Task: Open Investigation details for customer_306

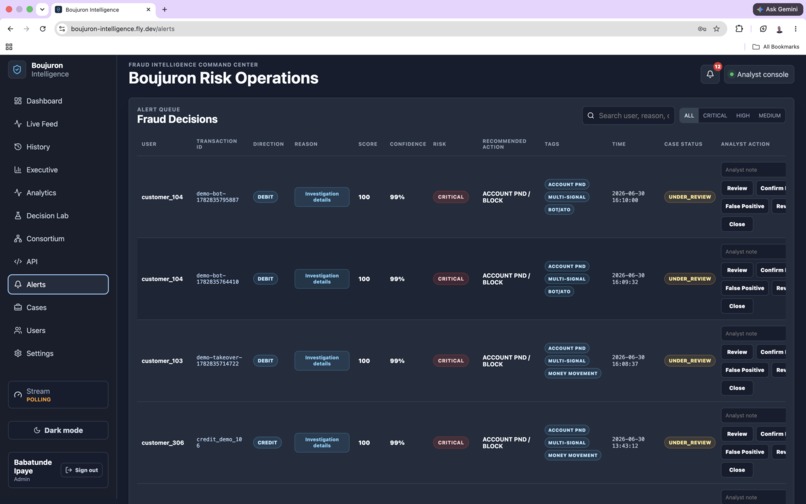Action: [322, 442]
